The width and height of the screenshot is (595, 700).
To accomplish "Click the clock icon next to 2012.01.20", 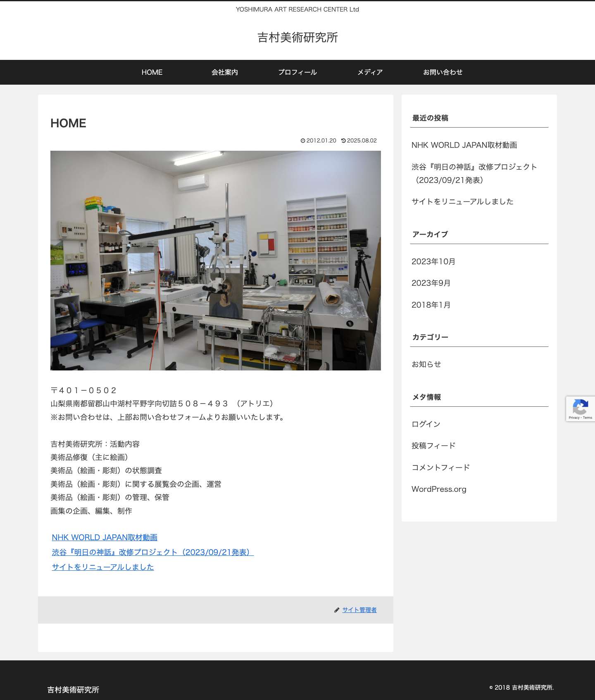I will 303,141.
